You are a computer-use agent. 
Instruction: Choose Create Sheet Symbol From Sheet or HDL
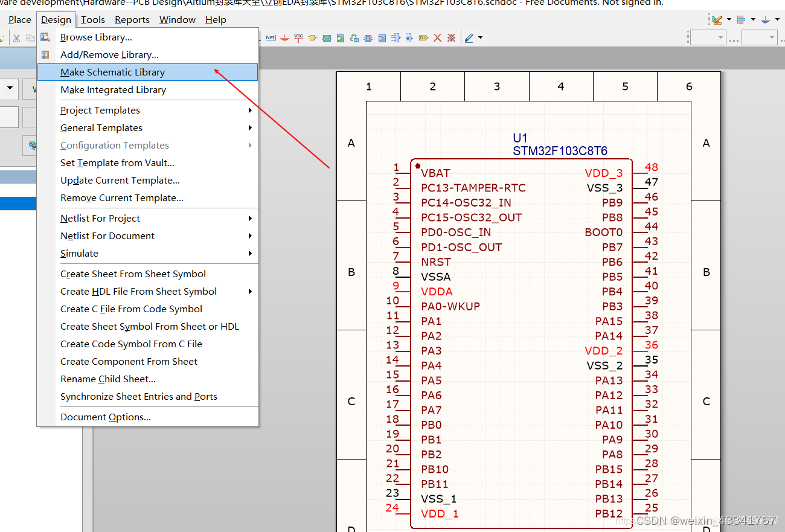point(148,327)
